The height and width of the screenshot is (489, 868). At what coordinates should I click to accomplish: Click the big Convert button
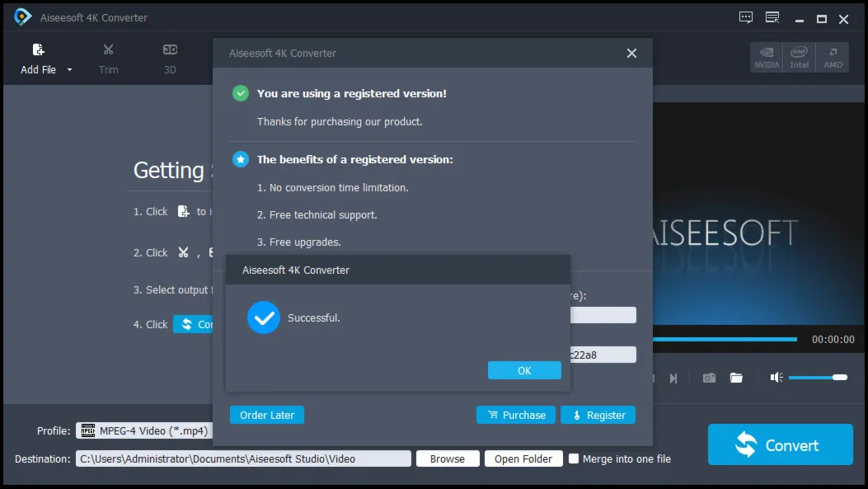tap(780, 444)
